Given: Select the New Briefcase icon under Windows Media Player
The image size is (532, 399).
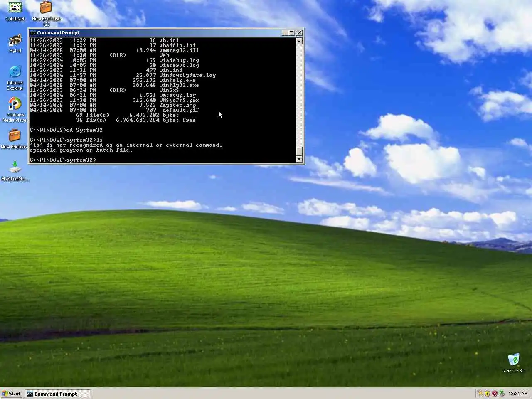Looking at the screenshot, I should [14, 139].
